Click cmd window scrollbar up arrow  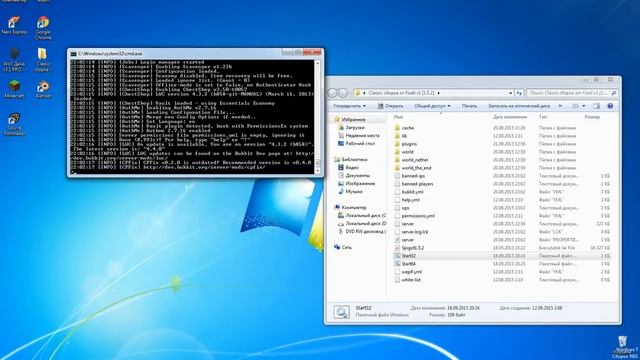click(x=318, y=63)
